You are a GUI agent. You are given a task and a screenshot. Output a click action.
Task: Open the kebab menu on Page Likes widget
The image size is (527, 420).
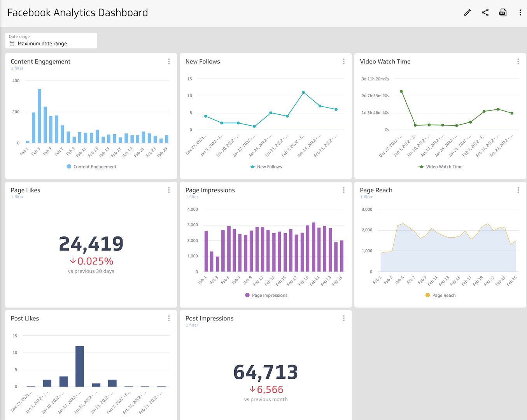[169, 190]
